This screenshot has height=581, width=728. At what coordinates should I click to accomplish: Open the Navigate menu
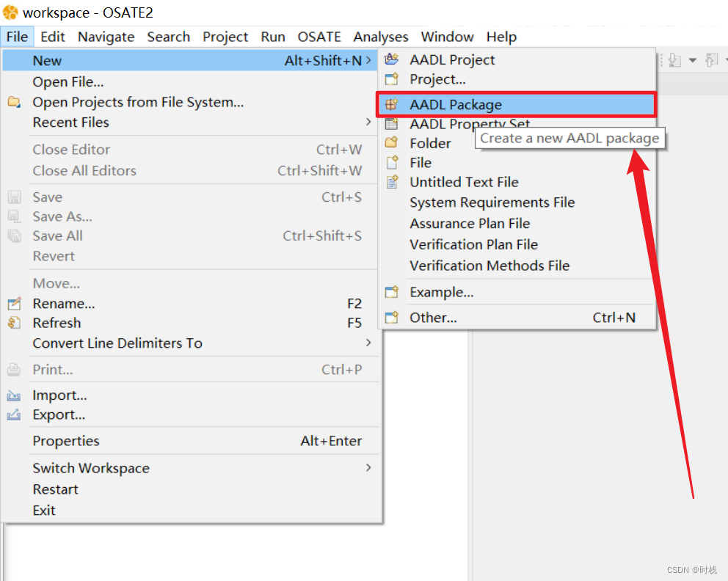(x=106, y=37)
